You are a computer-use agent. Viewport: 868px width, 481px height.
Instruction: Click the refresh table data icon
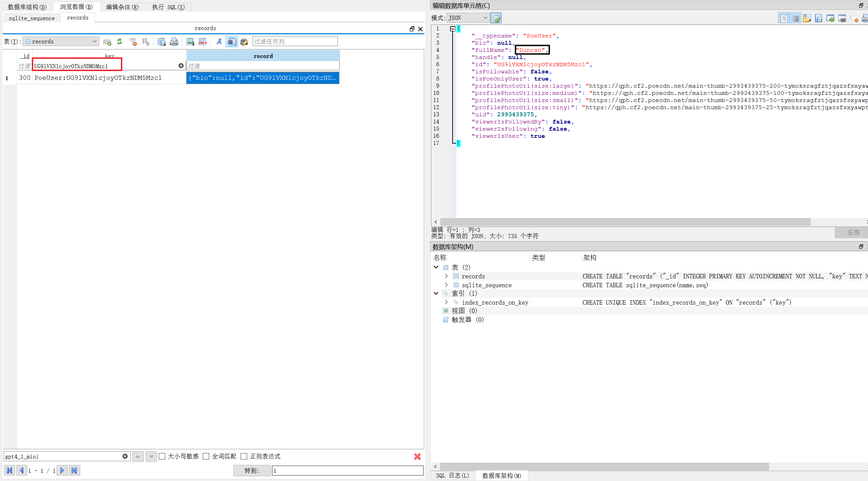(x=119, y=42)
